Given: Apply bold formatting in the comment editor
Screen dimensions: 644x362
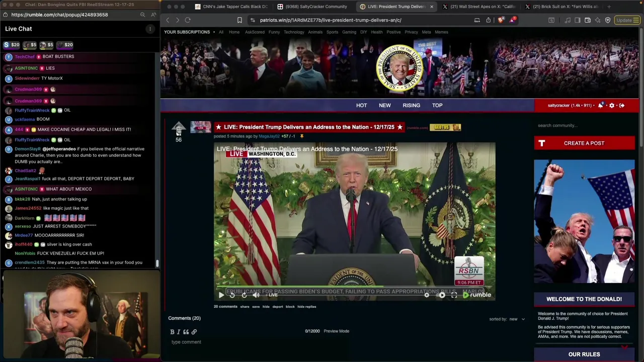Looking at the screenshot, I should 172,332.
